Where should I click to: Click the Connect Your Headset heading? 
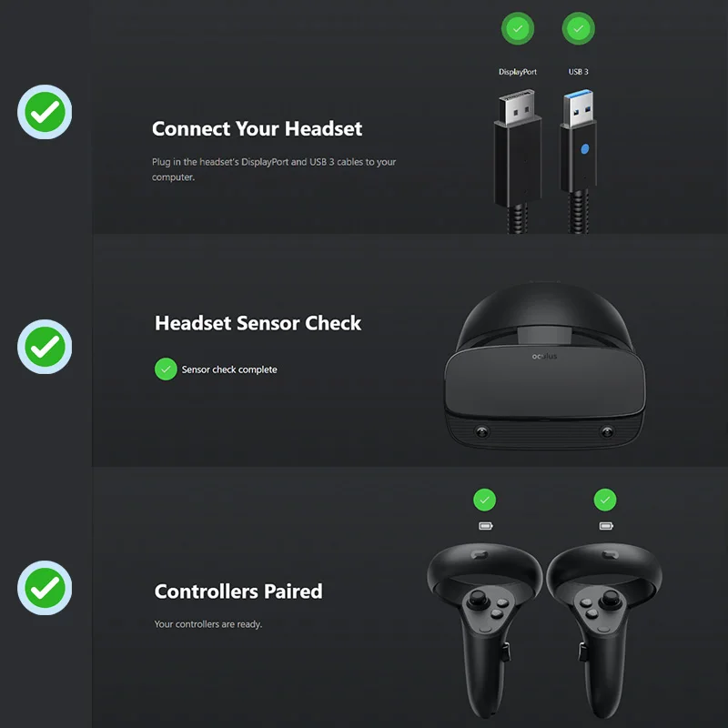coord(257,128)
